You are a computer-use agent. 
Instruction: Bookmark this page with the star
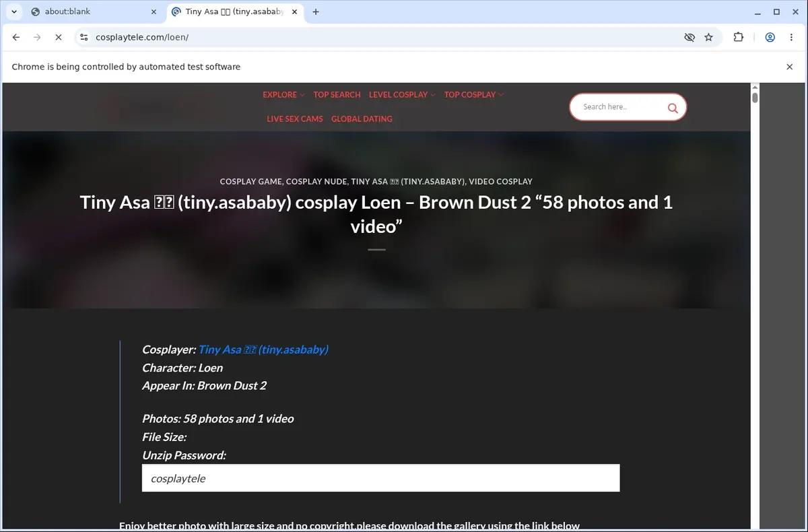coord(708,38)
